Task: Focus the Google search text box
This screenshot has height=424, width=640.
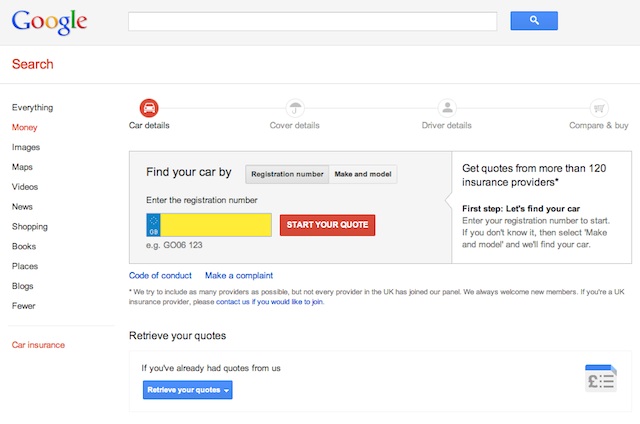Action: click(x=313, y=21)
